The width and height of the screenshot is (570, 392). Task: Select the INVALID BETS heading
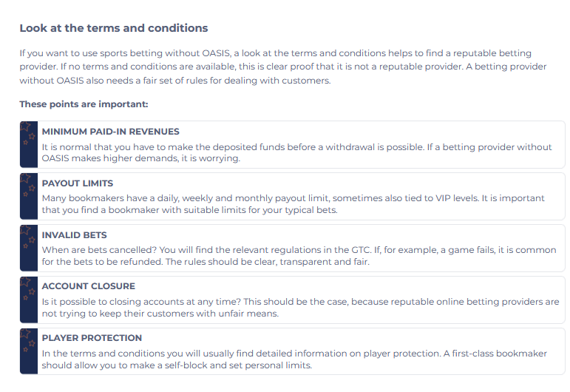point(74,235)
